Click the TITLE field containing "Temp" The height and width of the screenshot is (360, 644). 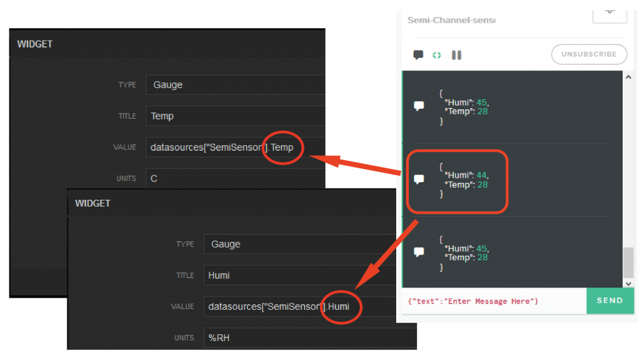click(235, 116)
